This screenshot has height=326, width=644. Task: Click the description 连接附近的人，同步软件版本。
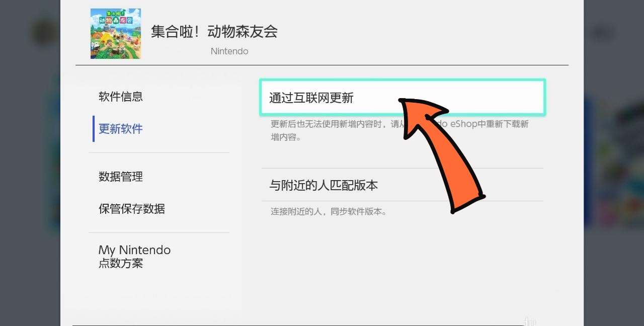(x=329, y=212)
